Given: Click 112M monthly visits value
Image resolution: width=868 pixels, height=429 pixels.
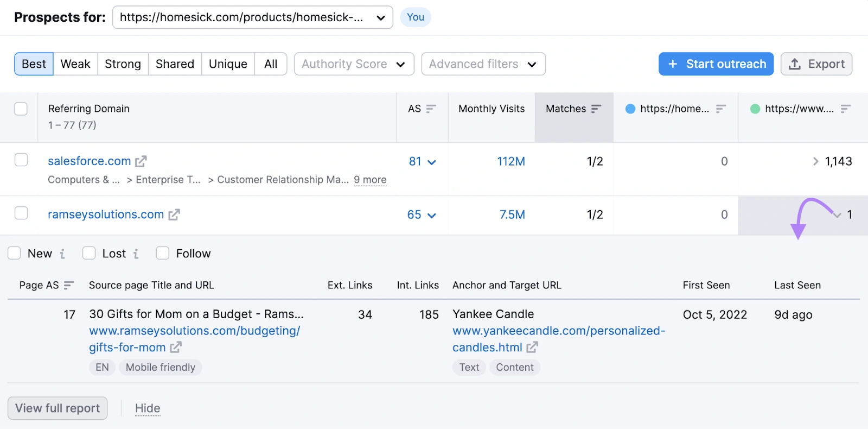Looking at the screenshot, I should pos(511,161).
